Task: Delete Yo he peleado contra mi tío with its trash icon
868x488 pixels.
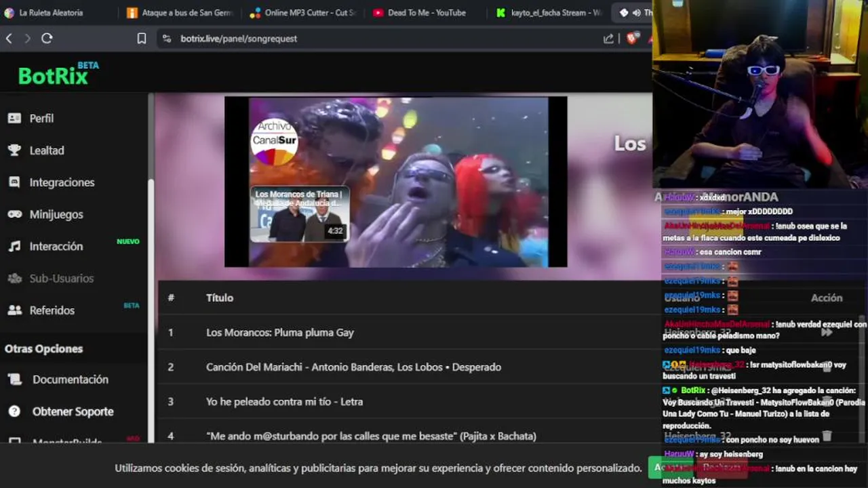Action: 827,401
